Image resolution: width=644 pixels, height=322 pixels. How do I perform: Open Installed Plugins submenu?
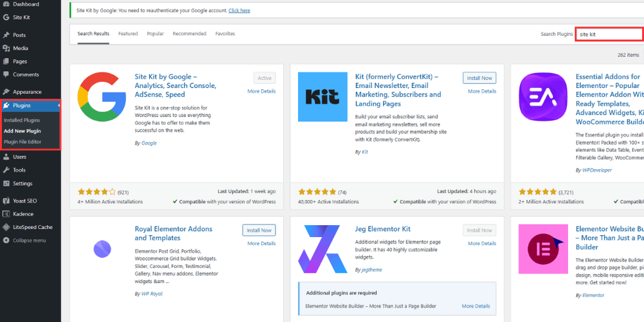(22, 120)
